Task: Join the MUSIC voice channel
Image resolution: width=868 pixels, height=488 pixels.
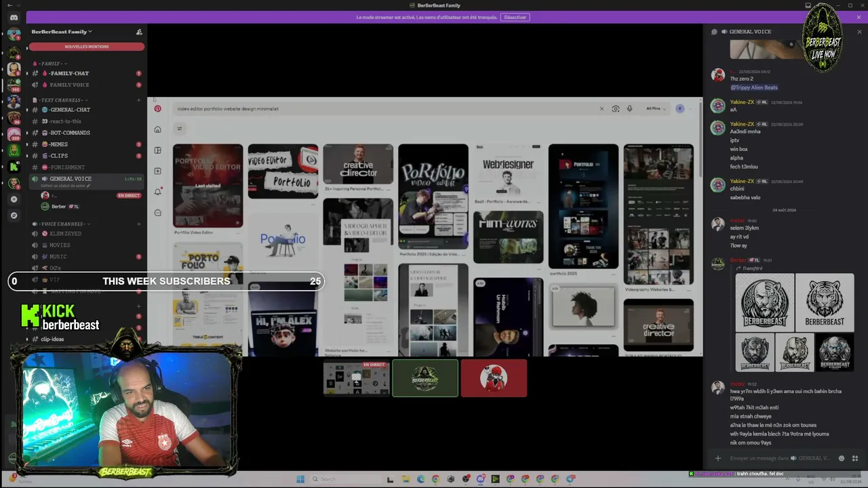Action: click(85, 257)
